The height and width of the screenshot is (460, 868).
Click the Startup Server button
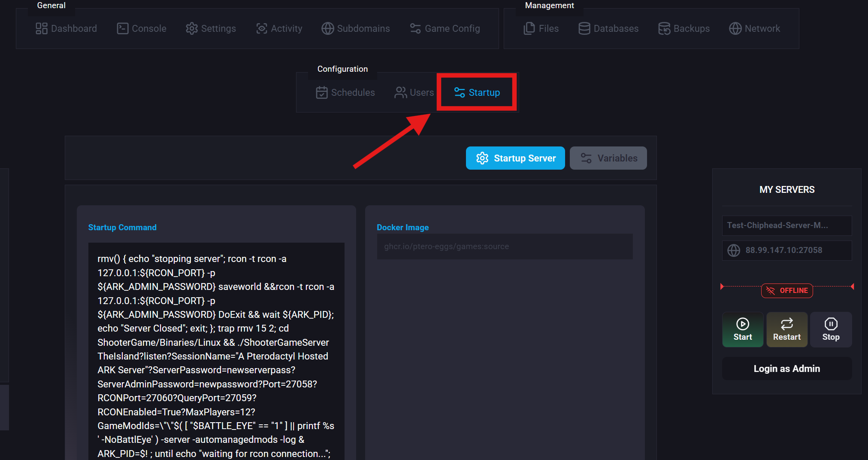[515, 158]
